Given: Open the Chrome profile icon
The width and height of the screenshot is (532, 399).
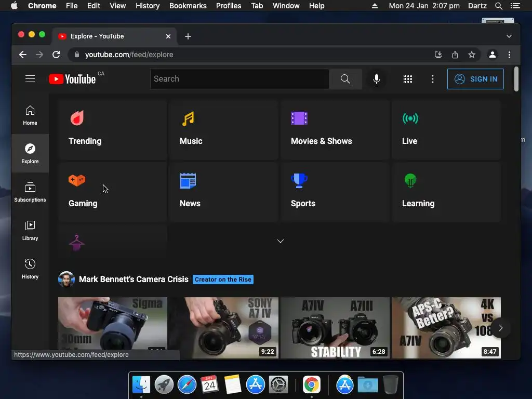Looking at the screenshot, I should click(493, 55).
